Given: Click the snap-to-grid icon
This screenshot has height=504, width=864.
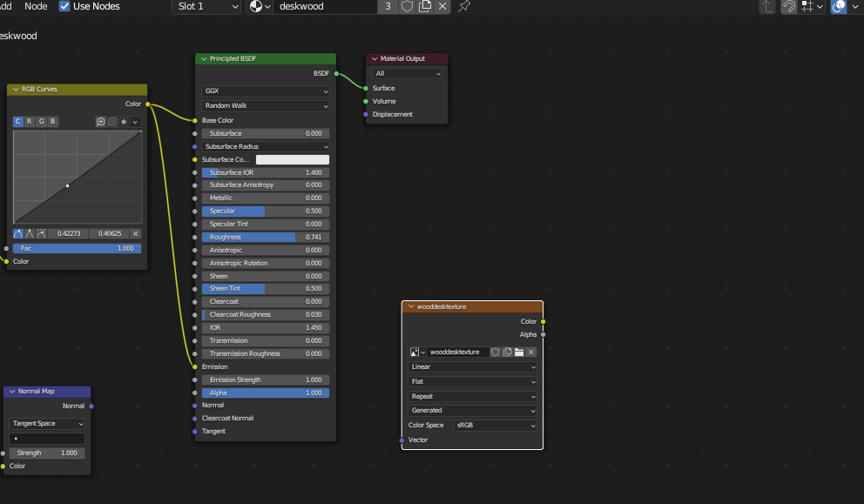Looking at the screenshot, I should [807, 7].
